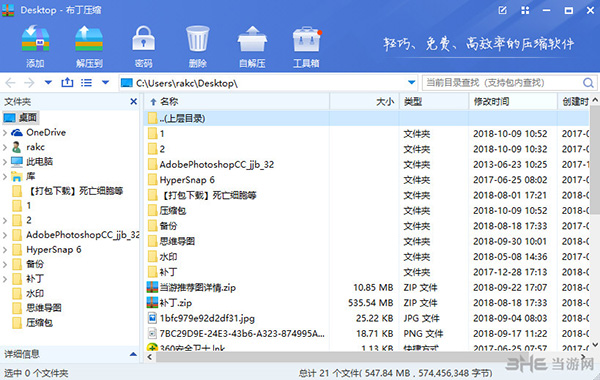This screenshot has width=600, height=380.
Task: Sort by 修改时间 column header
Action: pyautogui.click(x=513, y=101)
